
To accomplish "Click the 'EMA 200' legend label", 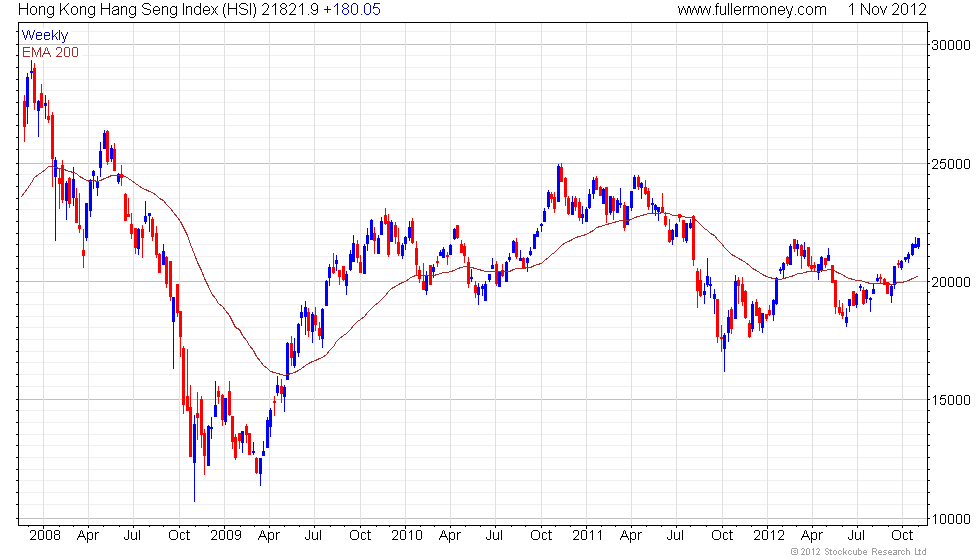I will 51,52.
